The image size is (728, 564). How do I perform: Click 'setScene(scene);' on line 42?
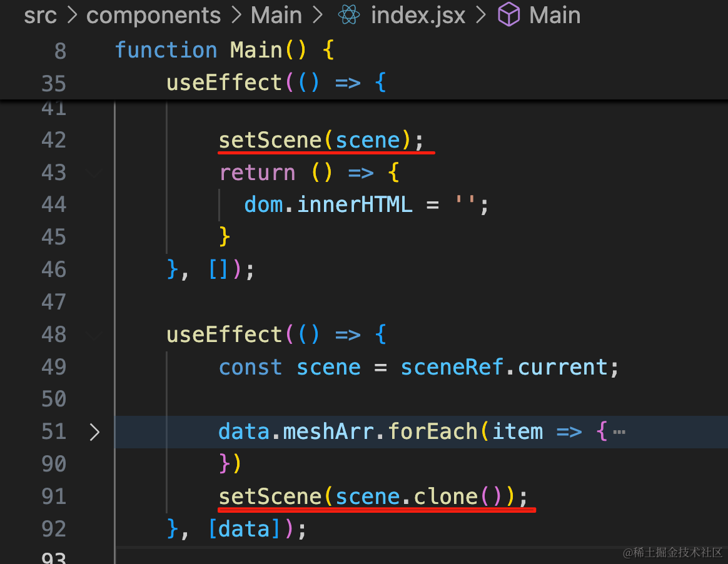(321, 140)
